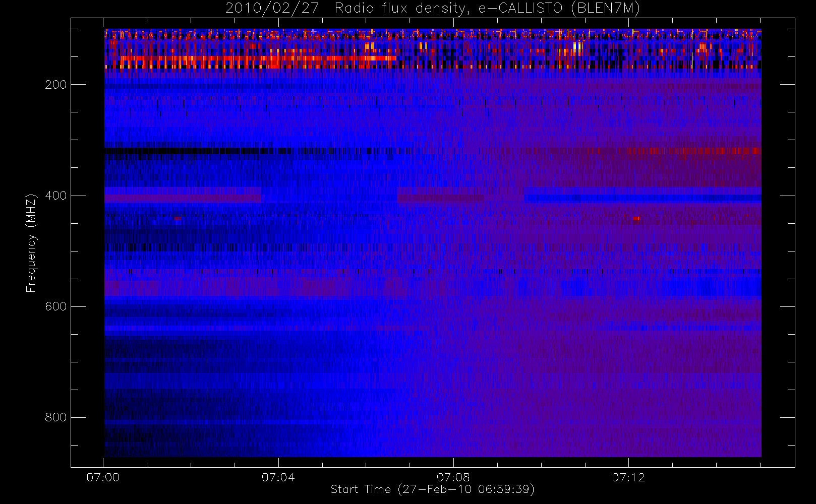Click the '07:12' time tick label
This screenshot has height=504, width=816.
tap(628, 477)
